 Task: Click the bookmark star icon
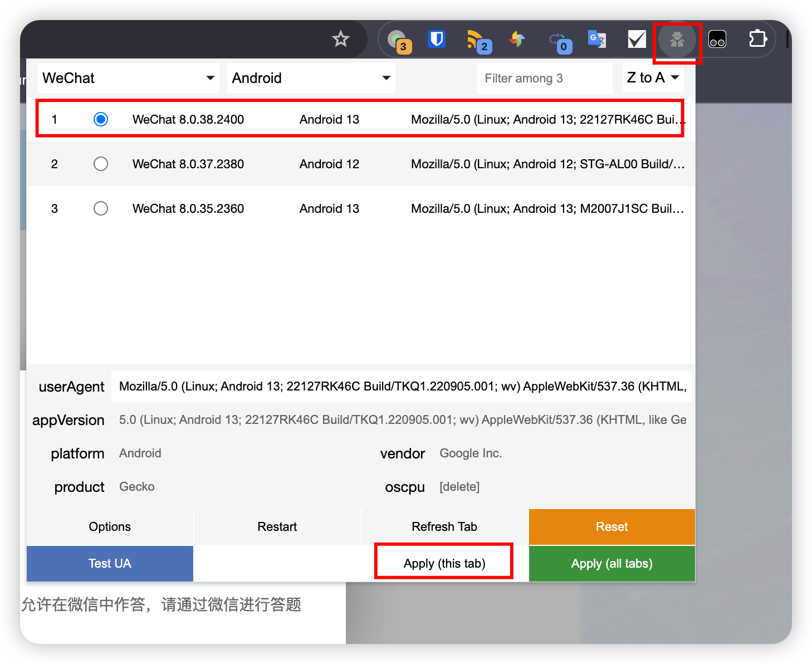point(340,39)
